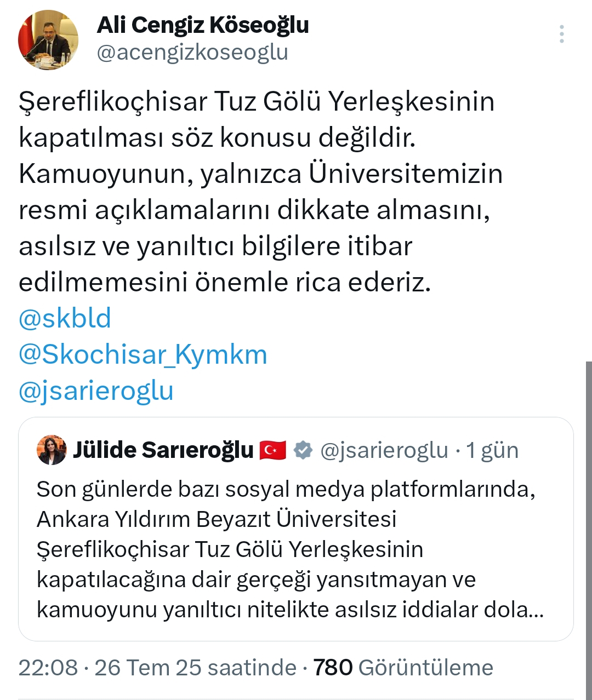
Task: Open the @skbld mention link
Action: click(x=65, y=318)
